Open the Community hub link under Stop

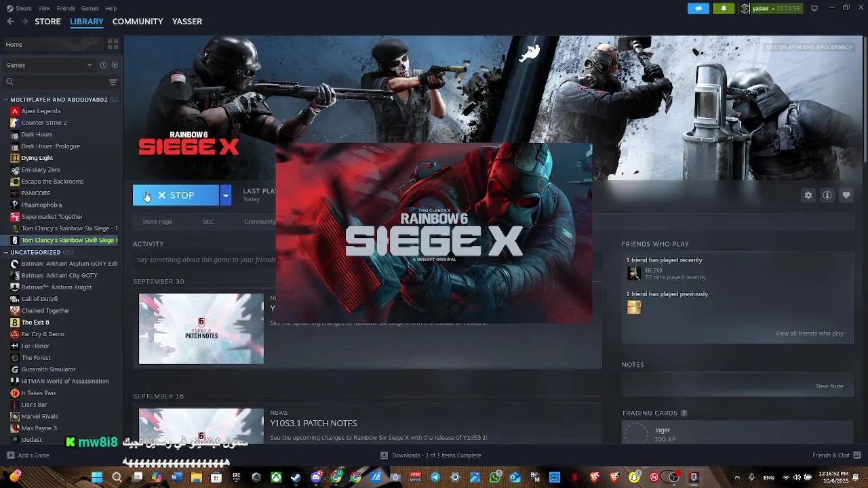tap(260, 222)
